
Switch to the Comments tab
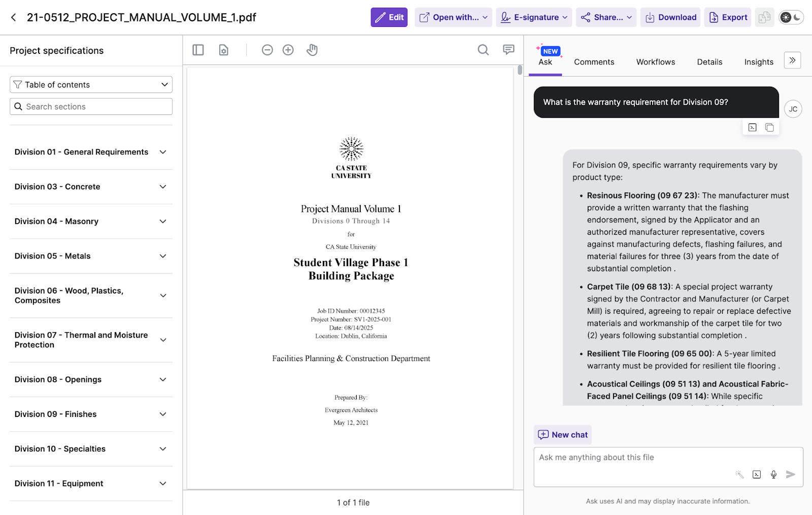[594, 62]
